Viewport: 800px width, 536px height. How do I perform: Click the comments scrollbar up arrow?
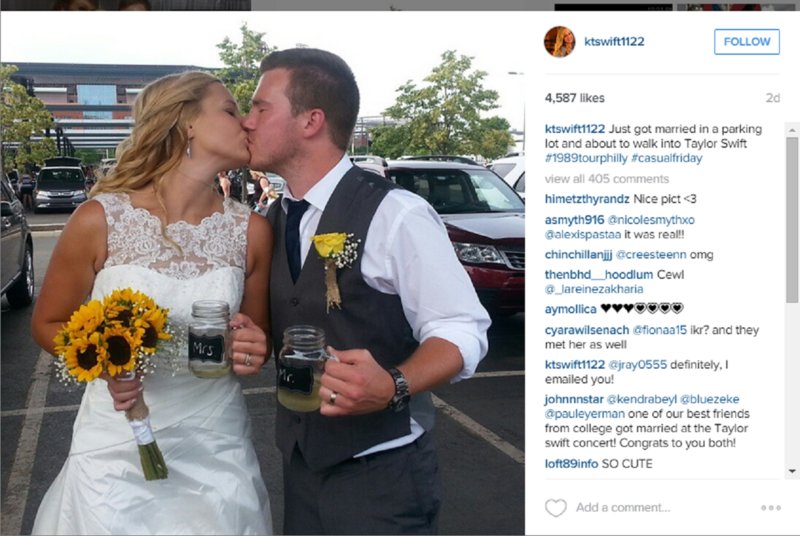tap(792, 130)
